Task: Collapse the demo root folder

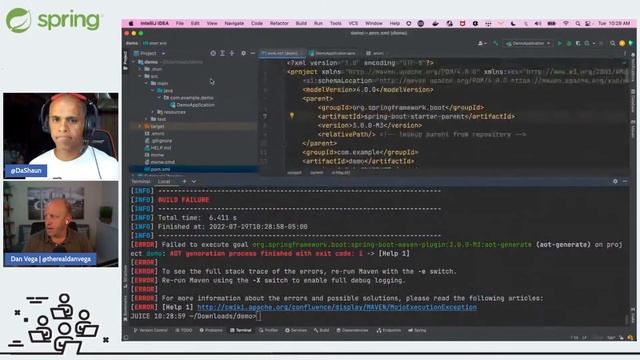Action: pos(134,62)
